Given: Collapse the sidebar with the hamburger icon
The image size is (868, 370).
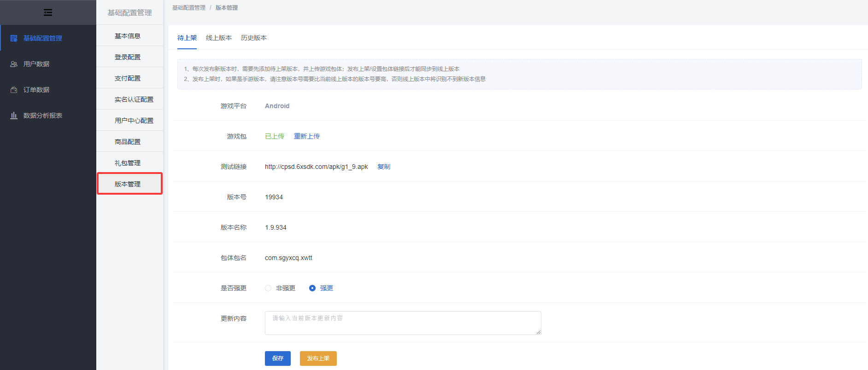Looking at the screenshot, I should coord(48,12).
